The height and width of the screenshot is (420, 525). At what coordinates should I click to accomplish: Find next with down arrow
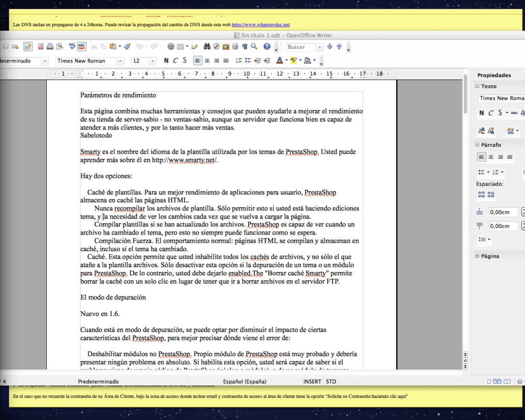click(x=330, y=47)
